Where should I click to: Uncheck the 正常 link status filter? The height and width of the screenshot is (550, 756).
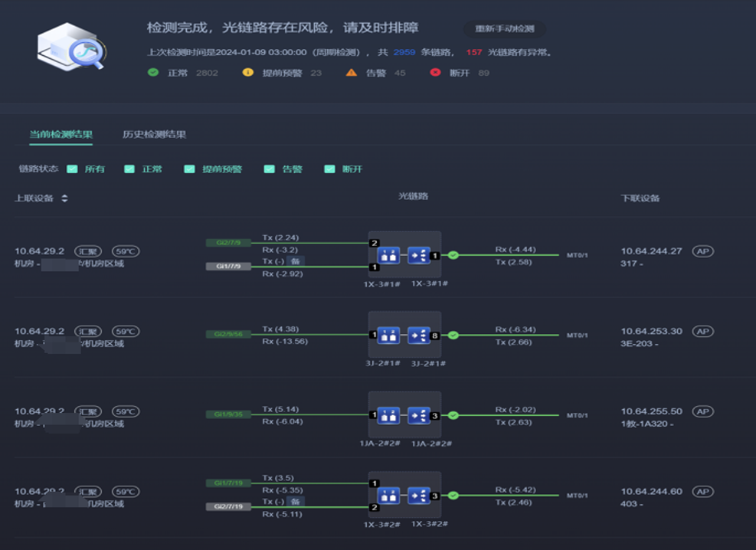point(129,169)
